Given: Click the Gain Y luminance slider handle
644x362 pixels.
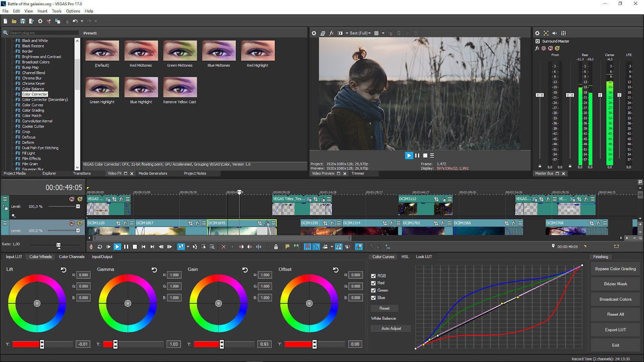Looking at the screenshot, I should [x=222, y=344].
